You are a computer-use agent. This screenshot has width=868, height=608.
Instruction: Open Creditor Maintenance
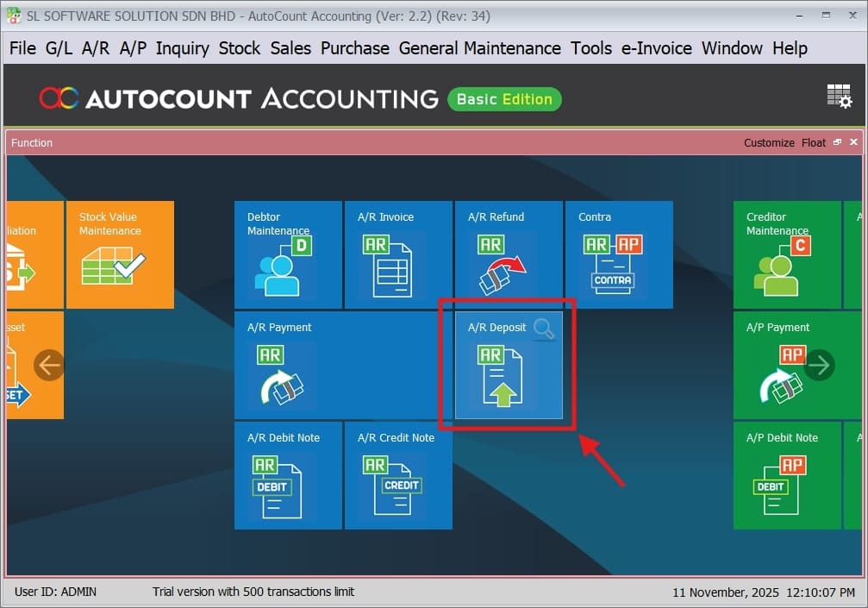[786, 254]
